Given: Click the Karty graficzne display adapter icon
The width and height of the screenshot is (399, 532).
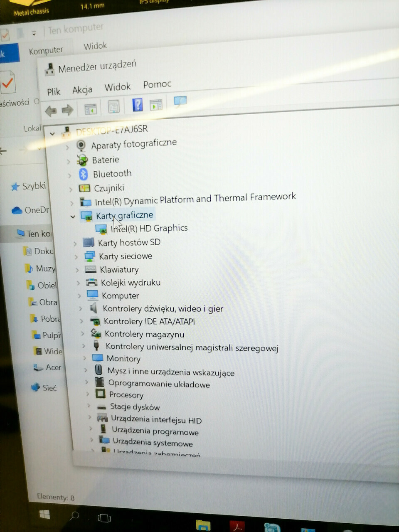Looking at the screenshot, I should click(x=86, y=216).
